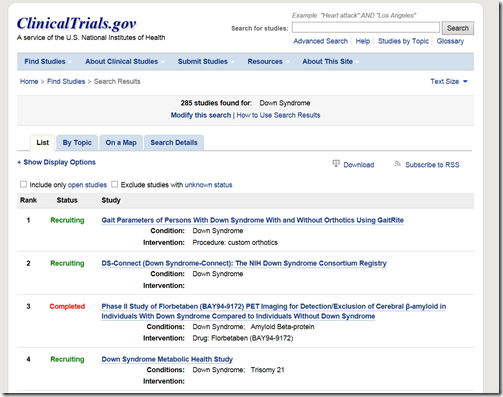
Task: Click Modify this search link
Action: point(201,115)
